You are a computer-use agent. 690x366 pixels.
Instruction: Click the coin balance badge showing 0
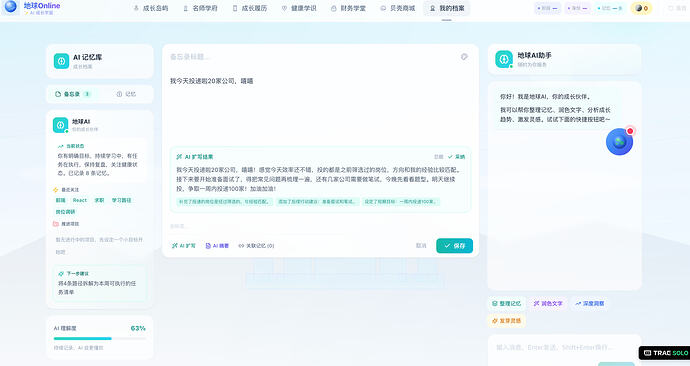coord(641,8)
